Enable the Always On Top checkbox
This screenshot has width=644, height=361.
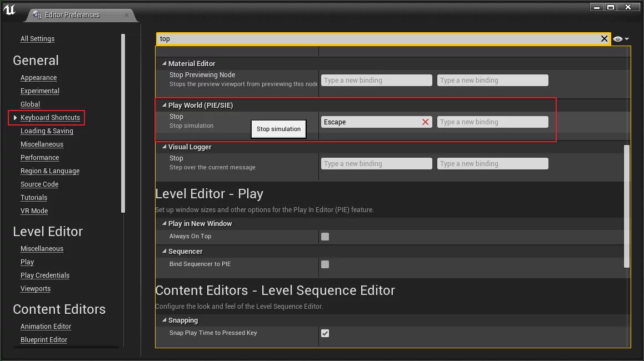[325, 237]
